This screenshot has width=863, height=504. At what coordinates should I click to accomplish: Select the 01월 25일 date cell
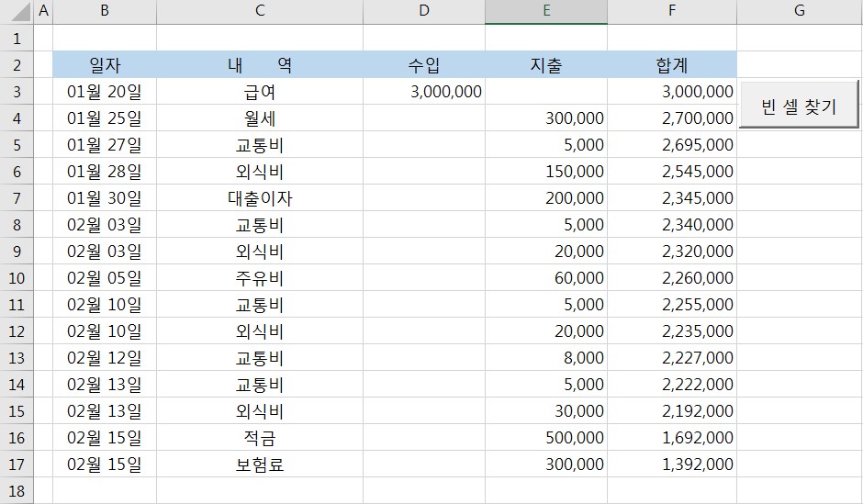pos(105,118)
